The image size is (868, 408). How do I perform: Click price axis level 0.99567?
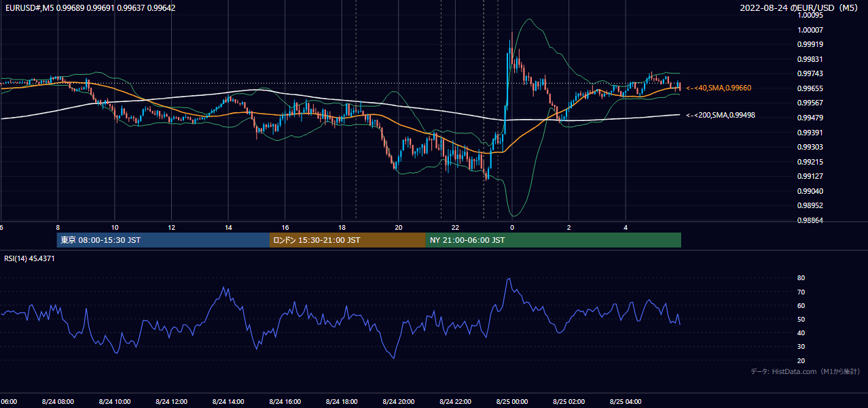tap(811, 103)
